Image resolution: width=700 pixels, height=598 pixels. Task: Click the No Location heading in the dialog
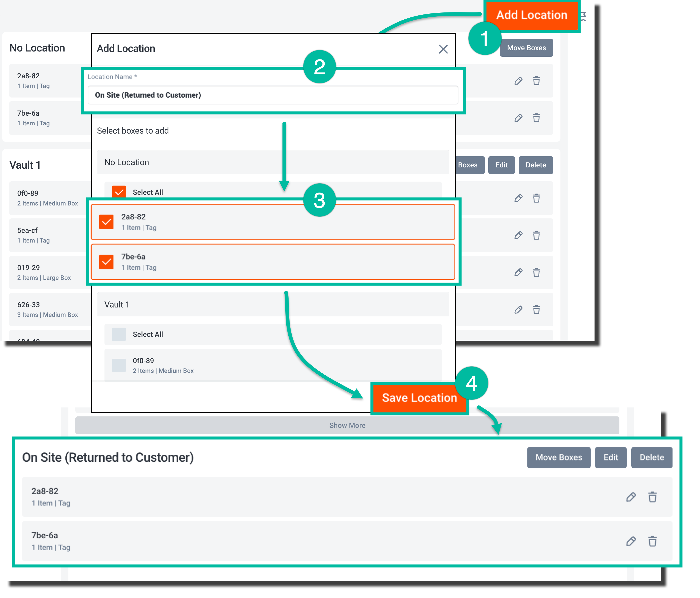coord(126,162)
